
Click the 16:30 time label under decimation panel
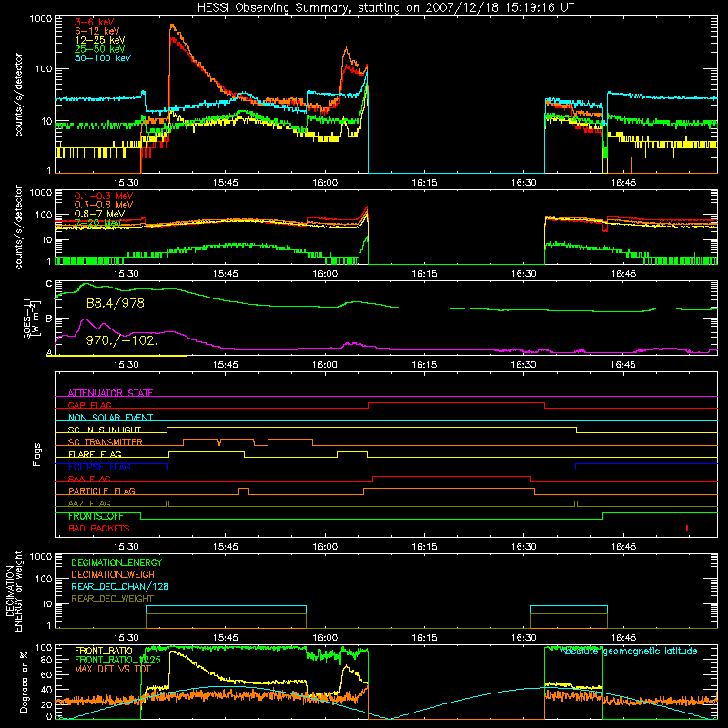pyautogui.click(x=523, y=638)
